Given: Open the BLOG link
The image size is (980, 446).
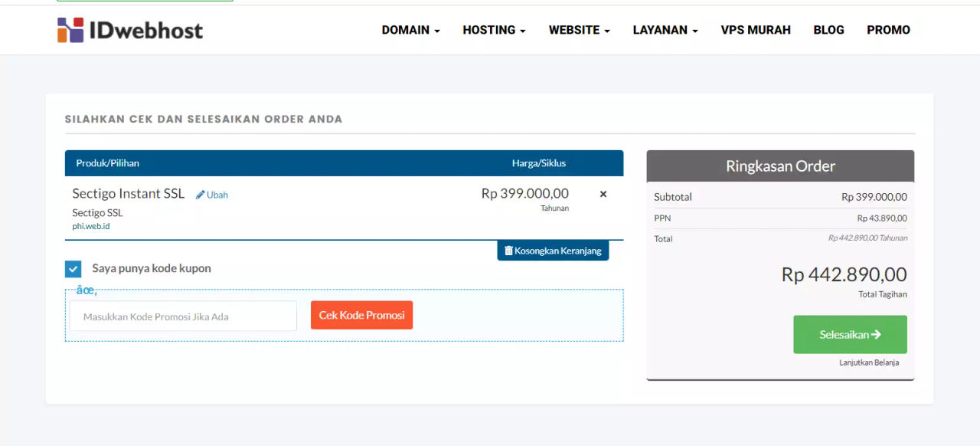Looking at the screenshot, I should 828,30.
